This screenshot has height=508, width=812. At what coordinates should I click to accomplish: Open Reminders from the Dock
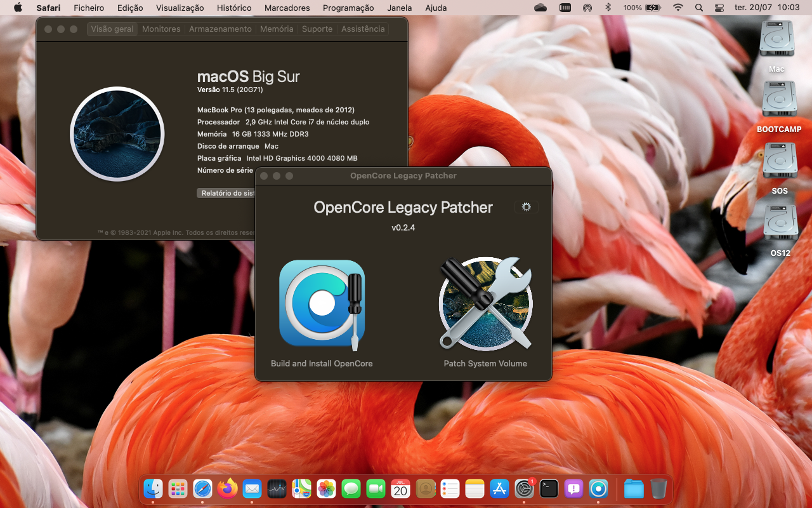pos(450,488)
